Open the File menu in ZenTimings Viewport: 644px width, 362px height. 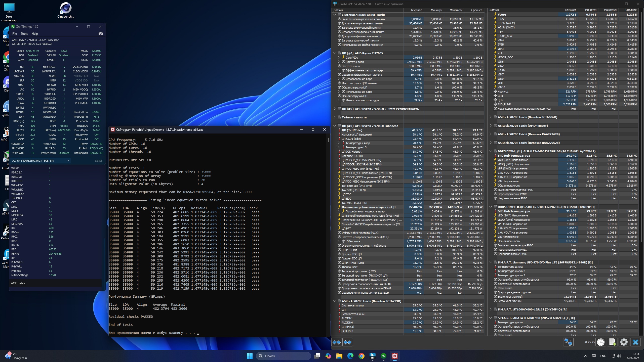[15, 34]
